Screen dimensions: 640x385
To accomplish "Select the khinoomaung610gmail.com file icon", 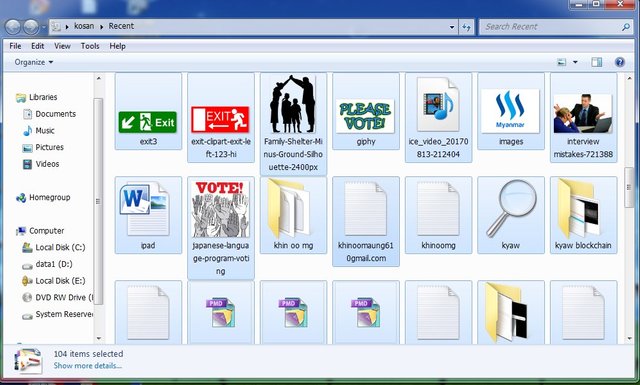I will [x=365, y=209].
